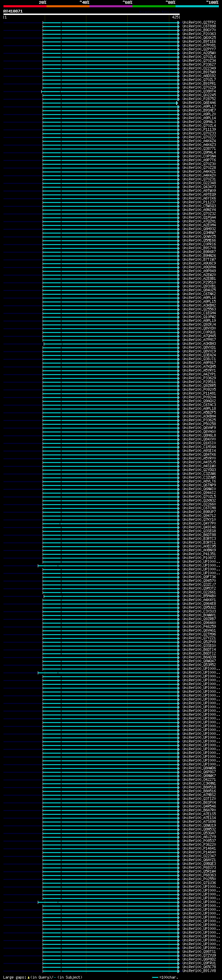Select hit label UniRef100_A3KBH3
222x980 pixels.
click(199, 343)
